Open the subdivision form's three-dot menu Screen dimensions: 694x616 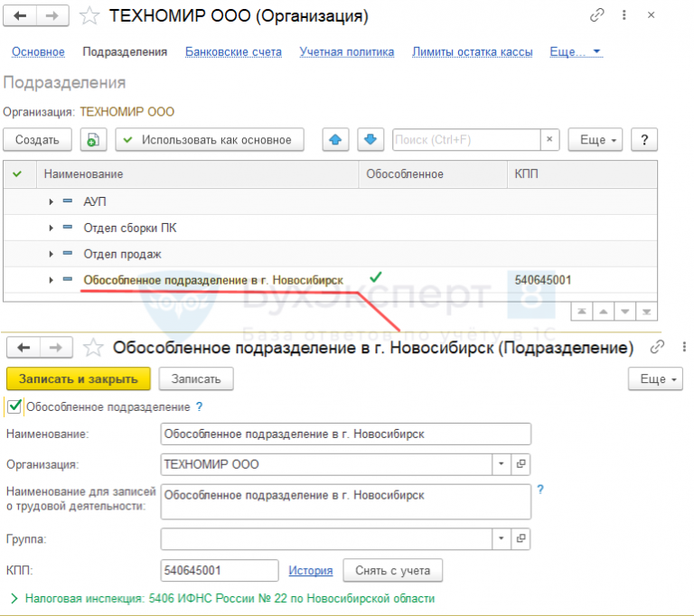click(684, 347)
